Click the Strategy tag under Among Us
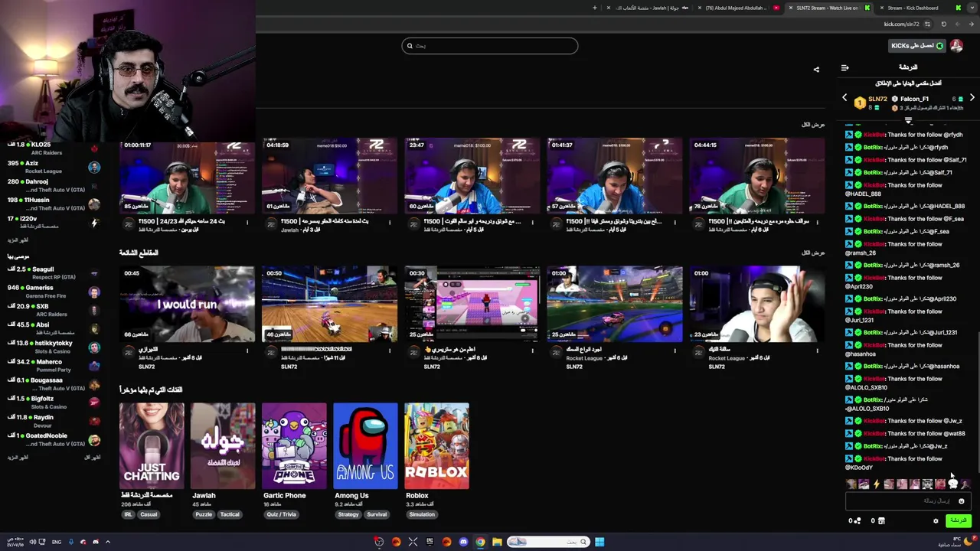The height and width of the screenshot is (551, 980). [x=348, y=515]
